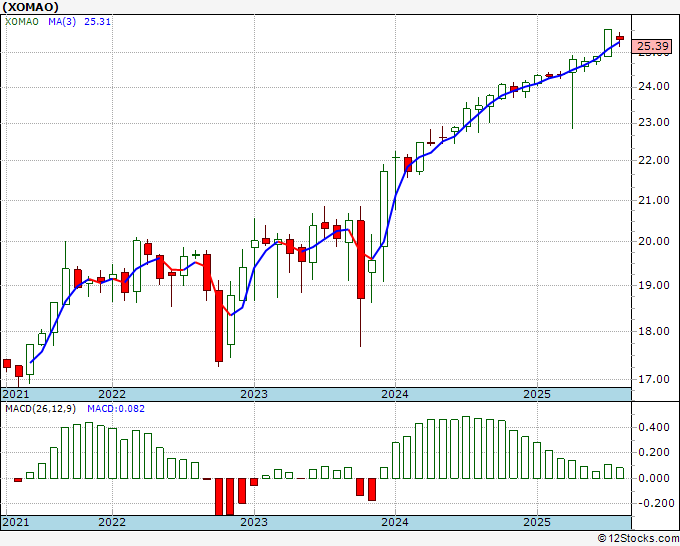
Task: Click 2023 on the price chart timeline
Action: tap(254, 394)
